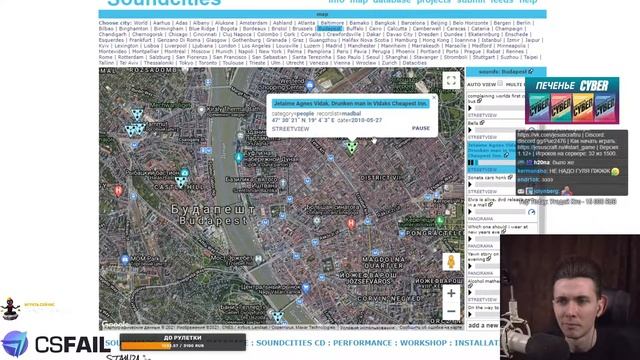The height and width of the screenshot is (360, 640).
Task: Enable the AUTO VIEW checkbox
Action: click(500, 83)
